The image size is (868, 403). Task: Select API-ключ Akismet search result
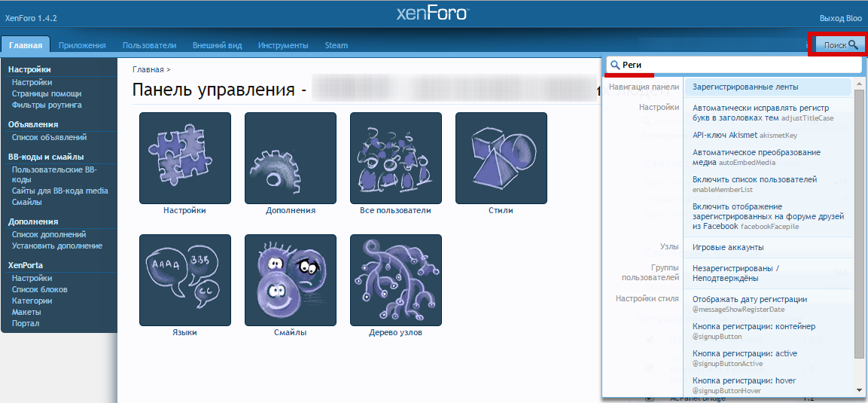(x=769, y=135)
